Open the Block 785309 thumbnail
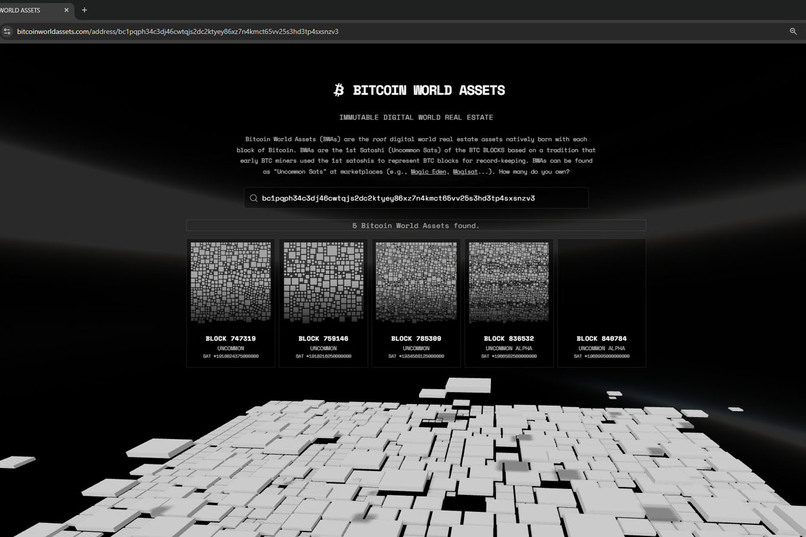806x537 pixels. (x=416, y=282)
